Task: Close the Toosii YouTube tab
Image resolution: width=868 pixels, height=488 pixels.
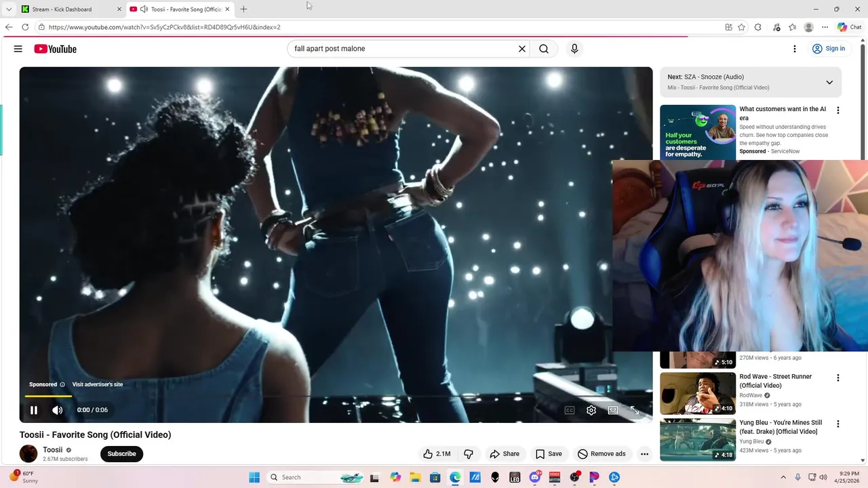Action: (228, 9)
